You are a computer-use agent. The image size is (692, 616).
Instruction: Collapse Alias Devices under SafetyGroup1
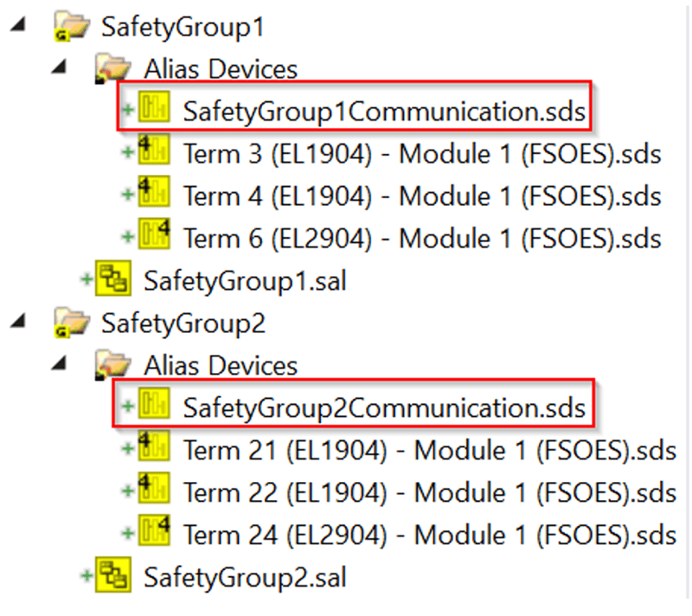[x=59, y=67]
